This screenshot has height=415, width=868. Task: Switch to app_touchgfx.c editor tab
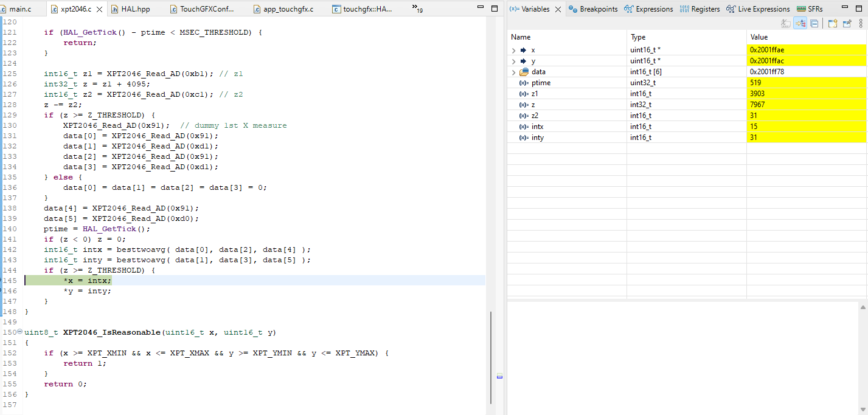pos(284,9)
